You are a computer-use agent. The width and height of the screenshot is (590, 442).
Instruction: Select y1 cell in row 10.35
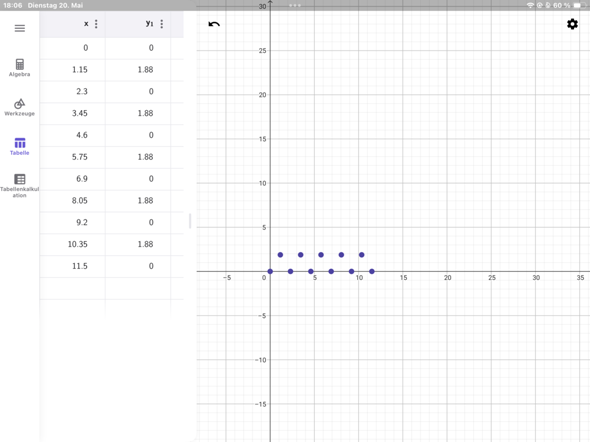point(138,244)
